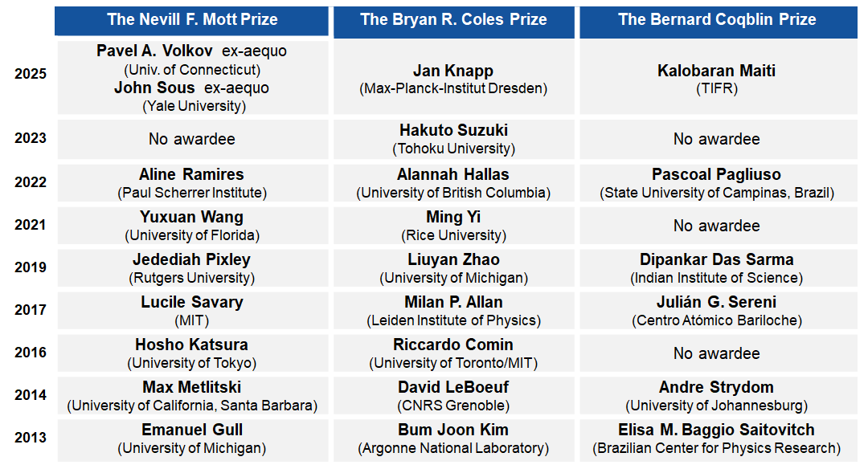The image size is (868, 469).
Task: Select Dipankar Das Sarma in the 2019 row
Action: coord(716,259)
